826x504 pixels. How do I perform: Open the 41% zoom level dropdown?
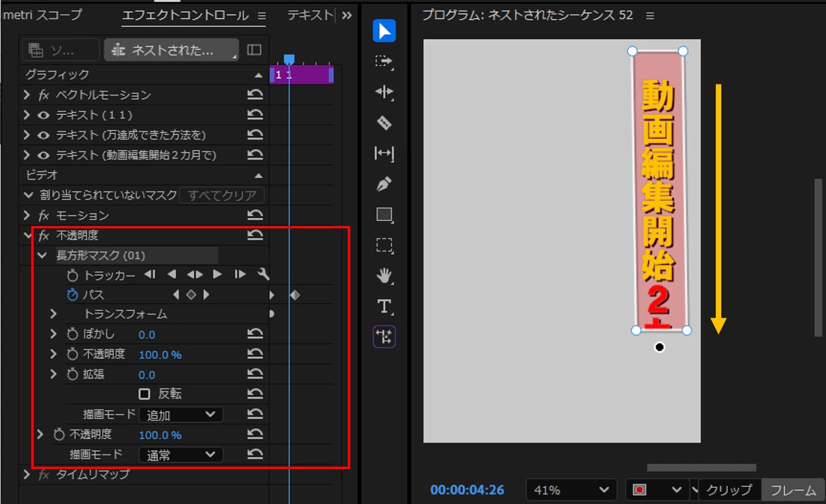(x=571, y=490)
